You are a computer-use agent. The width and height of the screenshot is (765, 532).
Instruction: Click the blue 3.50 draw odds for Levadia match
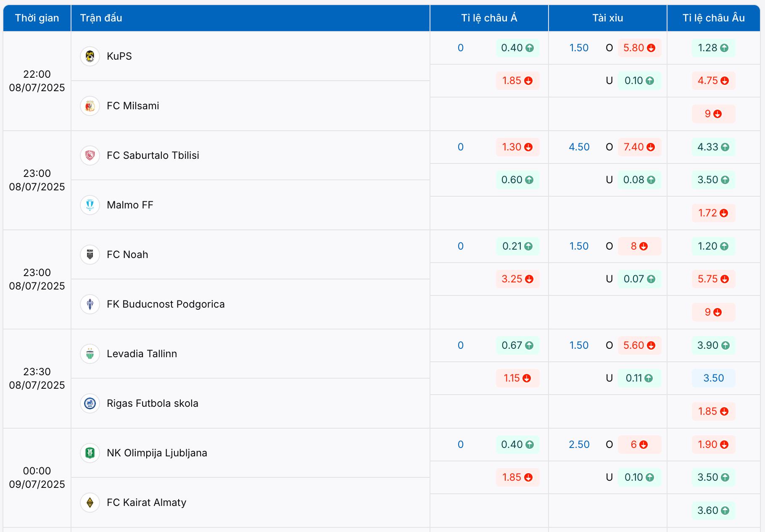tap(713, 378)
